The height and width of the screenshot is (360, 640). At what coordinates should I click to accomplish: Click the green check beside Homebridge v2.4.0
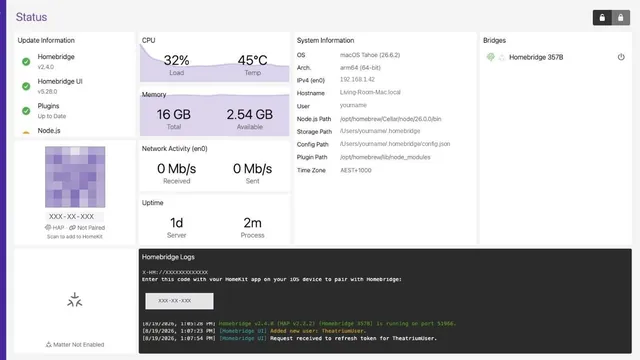[x=26, y=62]
